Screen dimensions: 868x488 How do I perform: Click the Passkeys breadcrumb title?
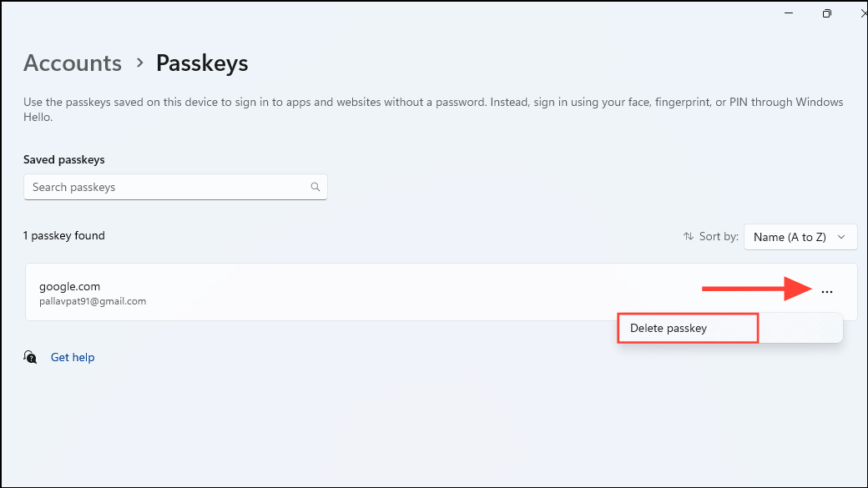tap(201, 63)
